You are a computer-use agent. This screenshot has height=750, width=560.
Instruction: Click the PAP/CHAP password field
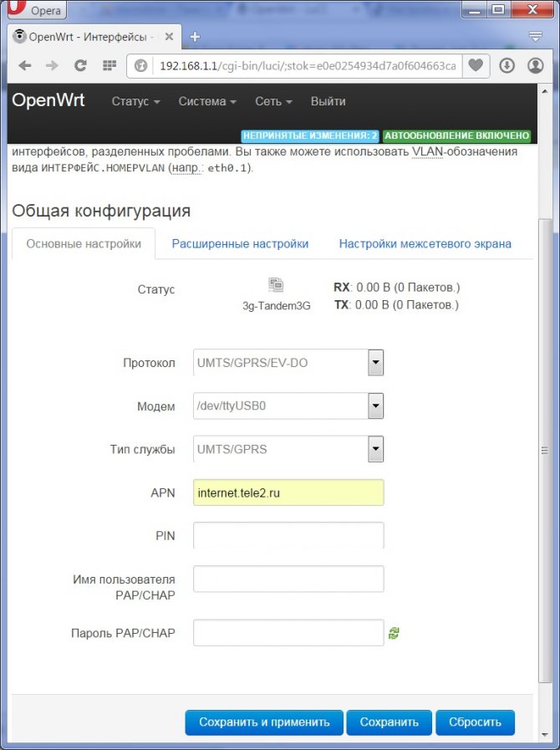(288, 633)
